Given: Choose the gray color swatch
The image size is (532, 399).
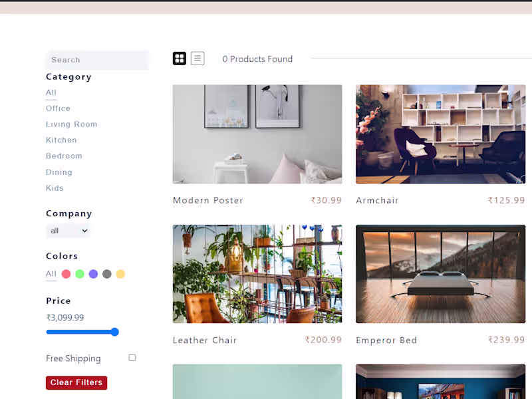Looking at the screenshot, I should 107,274.
